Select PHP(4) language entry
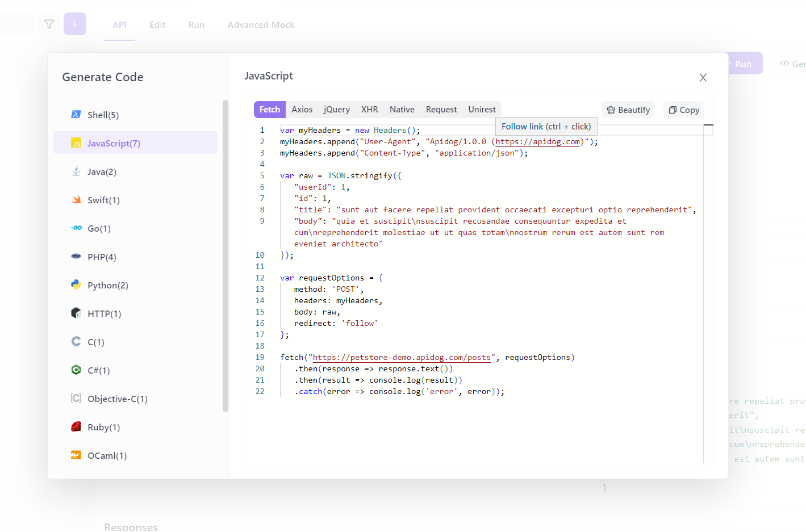Image resolution: width=806 pixels, height=532 pixels. pyautogui.click(x=135, y=257)
